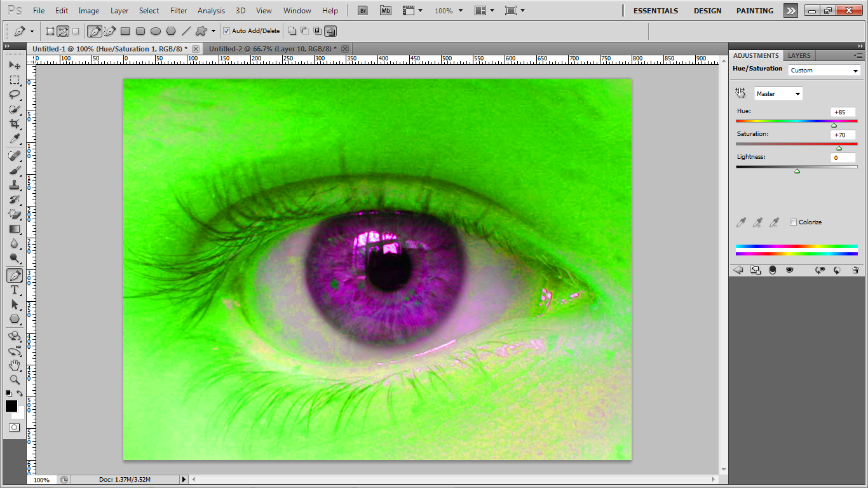868x488 pixels.
Task: Click the Reset to adjustment defaults icon
Action: 837,270
